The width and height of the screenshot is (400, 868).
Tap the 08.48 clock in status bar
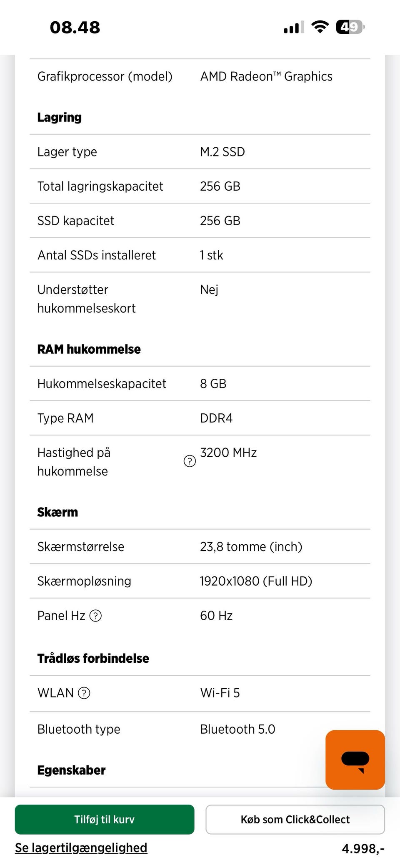pos(75,28)
